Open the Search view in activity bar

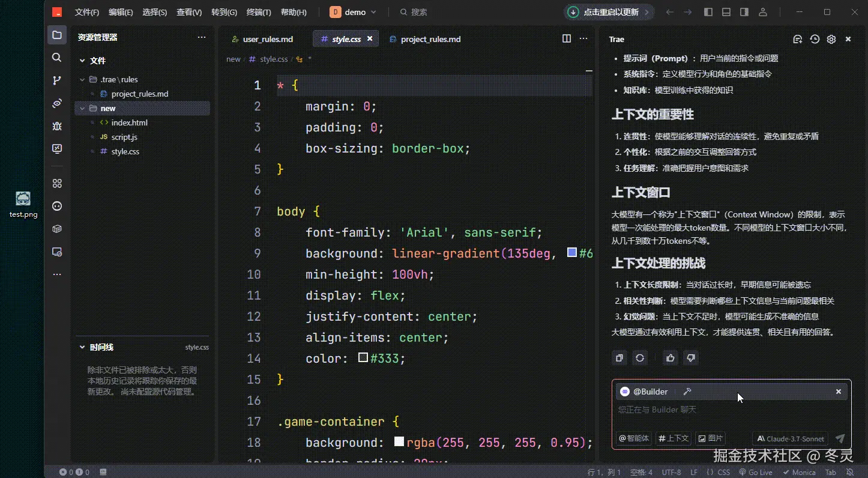57,58
